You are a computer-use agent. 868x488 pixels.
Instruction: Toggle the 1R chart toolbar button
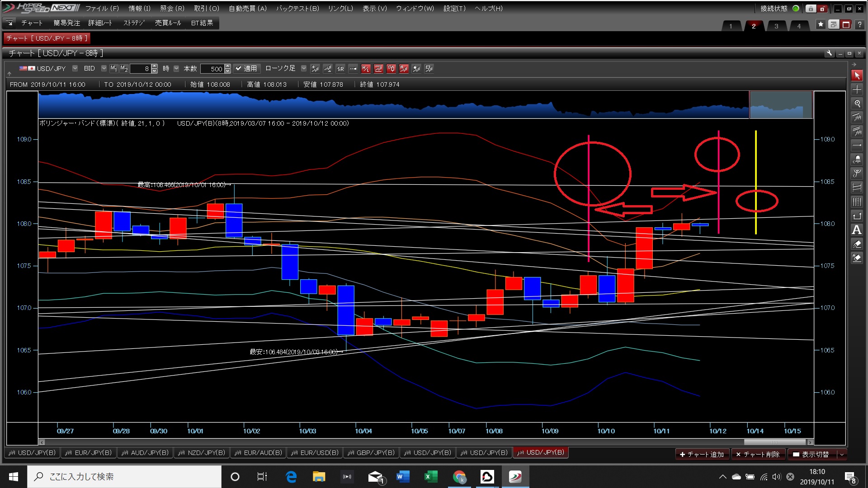[x=340, y=69]
